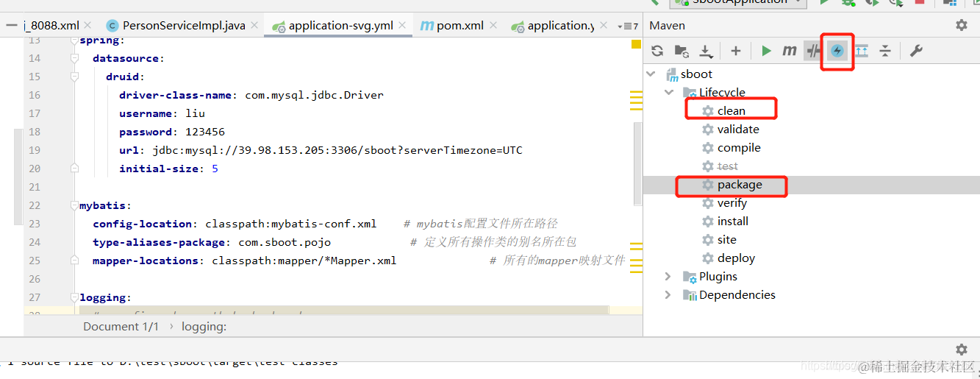Close the PersonServiceImpl.java tab
This screenshot has height=379, width=980.
tap(254, 26)
